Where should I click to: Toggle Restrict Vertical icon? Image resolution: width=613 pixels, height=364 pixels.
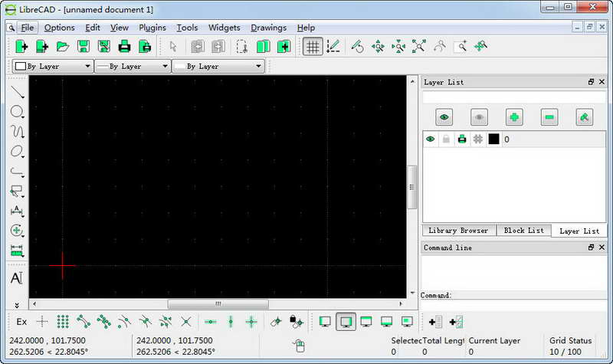231,322
